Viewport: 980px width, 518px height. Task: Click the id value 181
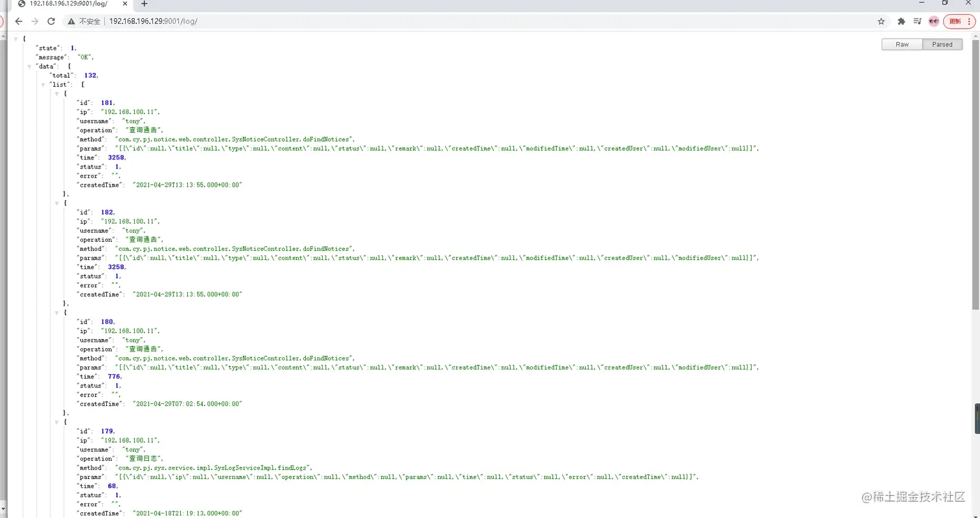[108, 102]
